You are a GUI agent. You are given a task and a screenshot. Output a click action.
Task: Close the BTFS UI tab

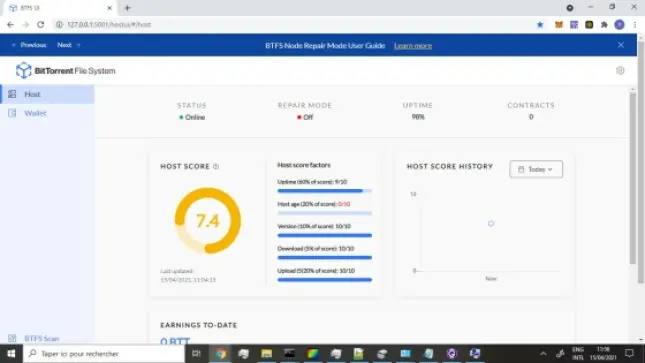tap(109, 8)
